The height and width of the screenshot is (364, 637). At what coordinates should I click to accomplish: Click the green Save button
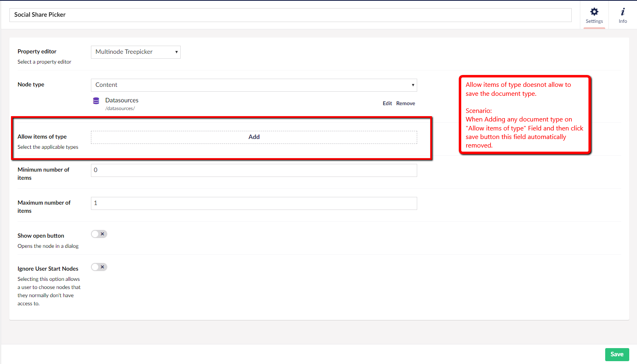[x=617, y=354]
